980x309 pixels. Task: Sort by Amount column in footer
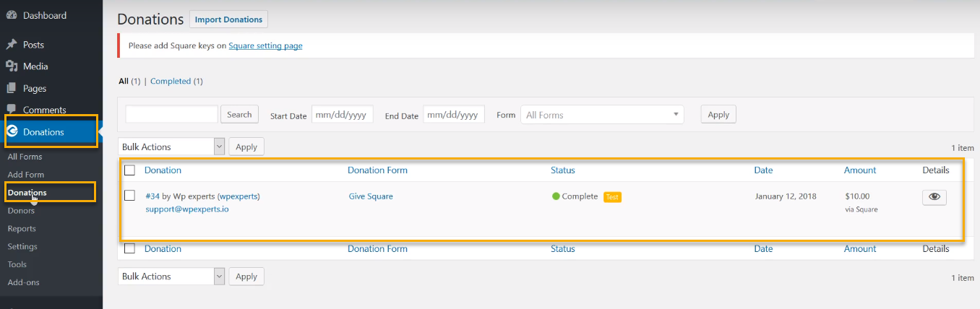[860, 248]
